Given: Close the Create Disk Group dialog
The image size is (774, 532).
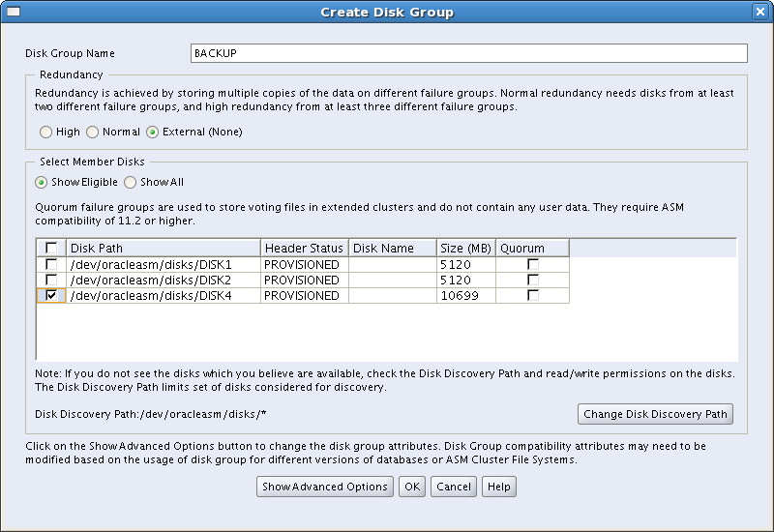Looking at the screenshot, I should pyautogui.click(x=760, y=12).
